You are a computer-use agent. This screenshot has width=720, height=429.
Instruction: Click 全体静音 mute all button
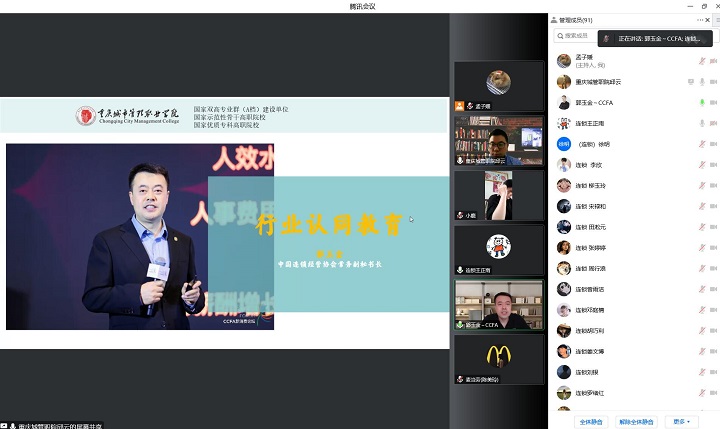(x=591, y=422)
